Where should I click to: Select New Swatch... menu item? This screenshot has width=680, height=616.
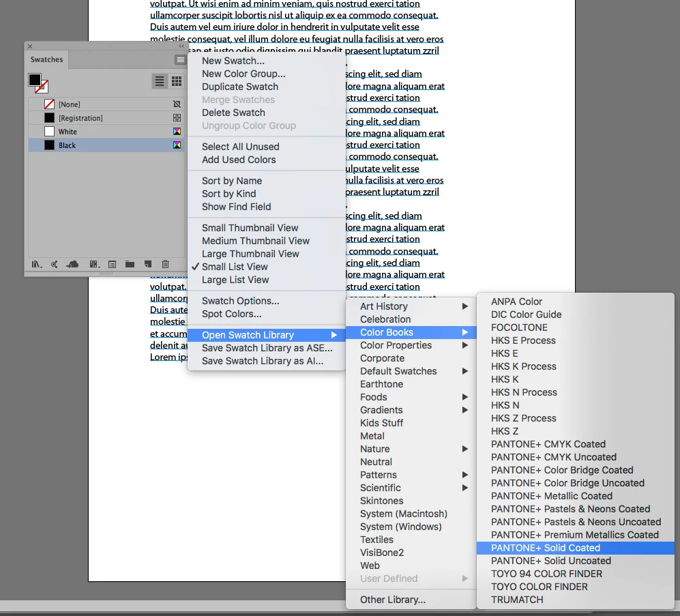(x=266, y=61)
